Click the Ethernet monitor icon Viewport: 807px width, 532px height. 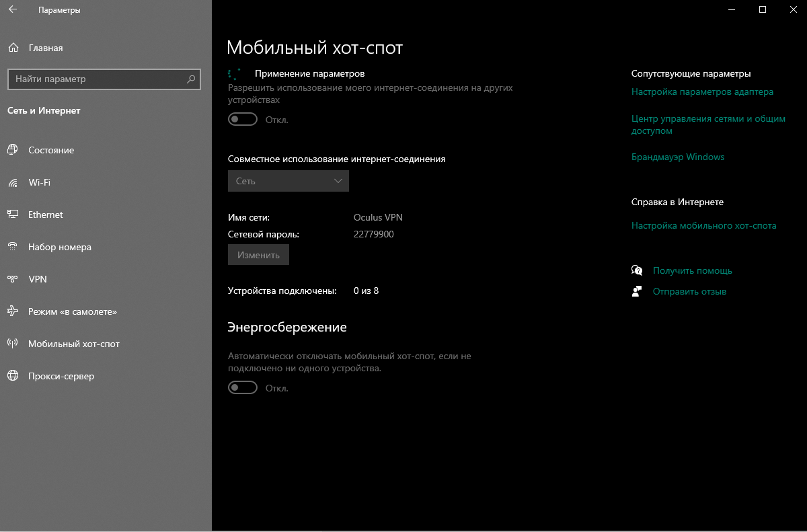13,215
